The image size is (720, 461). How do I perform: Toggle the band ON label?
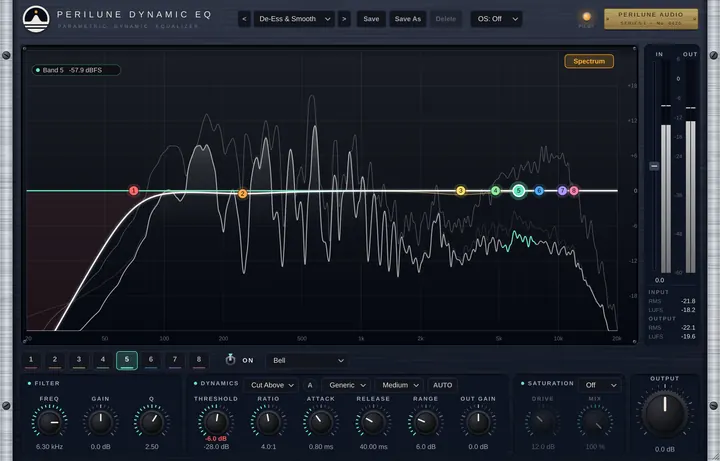point(248,360)
